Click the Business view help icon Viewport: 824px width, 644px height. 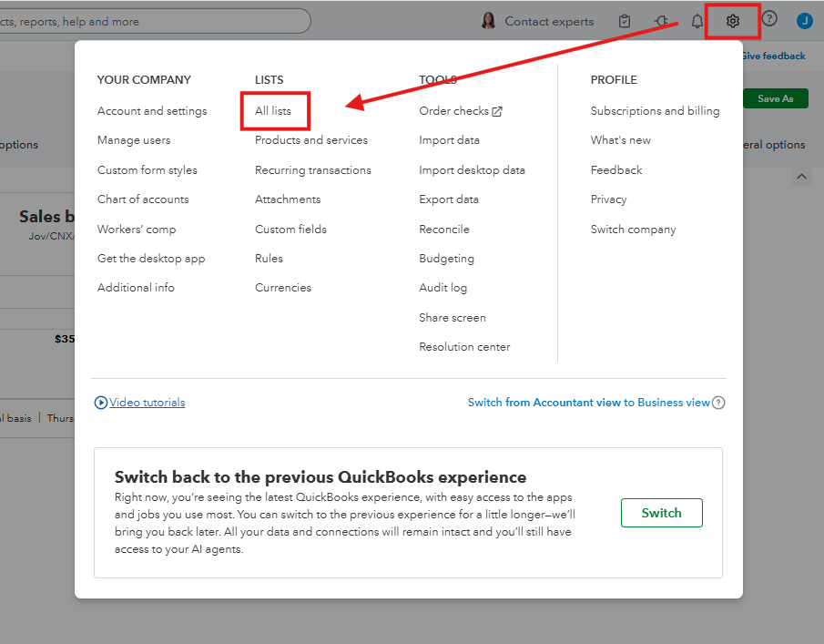(718, 403)
